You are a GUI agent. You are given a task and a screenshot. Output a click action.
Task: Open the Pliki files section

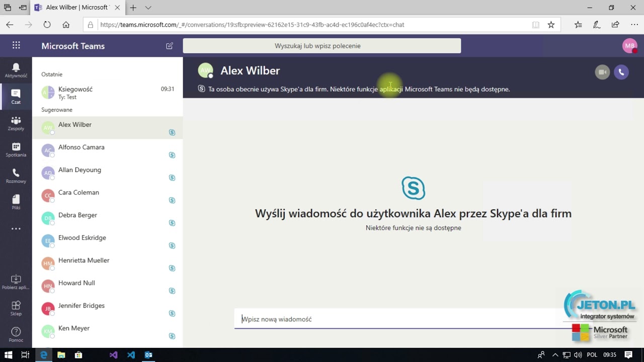point(16,202)
